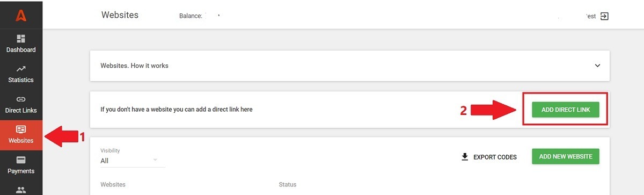Click the EXPORT CODES button

489,157
